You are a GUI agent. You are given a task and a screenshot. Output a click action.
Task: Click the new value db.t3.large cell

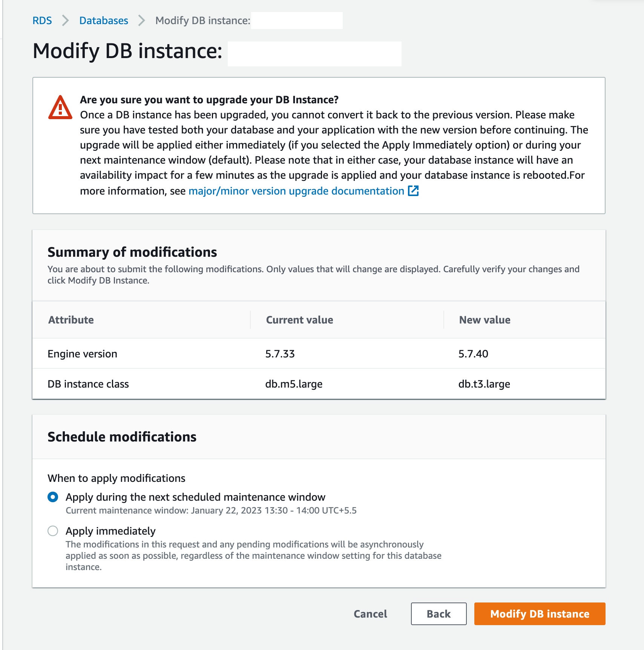click(x=484, y=384)
